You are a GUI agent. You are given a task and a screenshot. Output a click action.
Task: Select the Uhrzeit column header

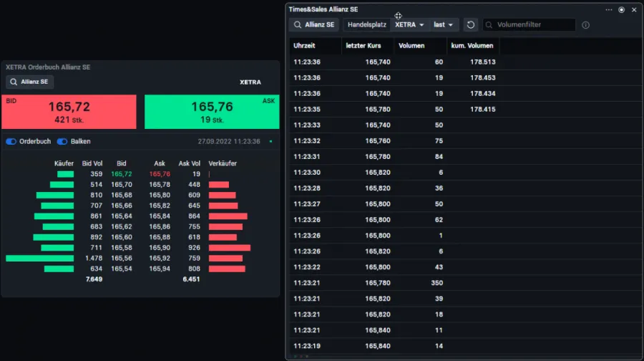point(305,46)
